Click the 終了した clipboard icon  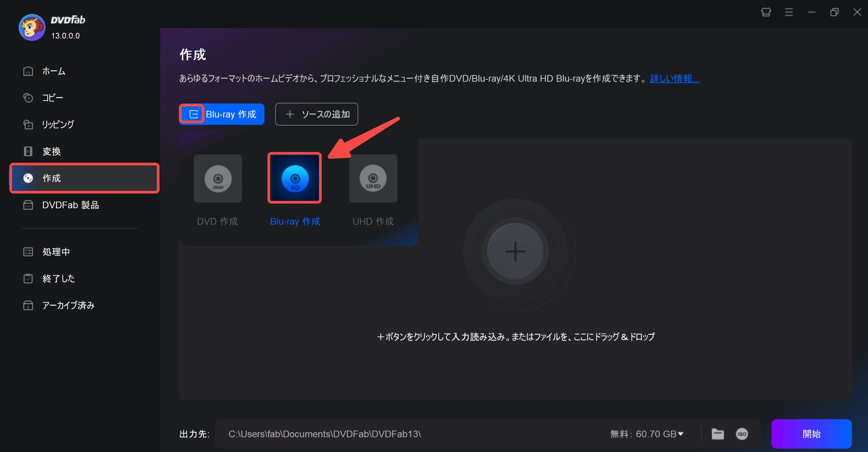point(28,278)
